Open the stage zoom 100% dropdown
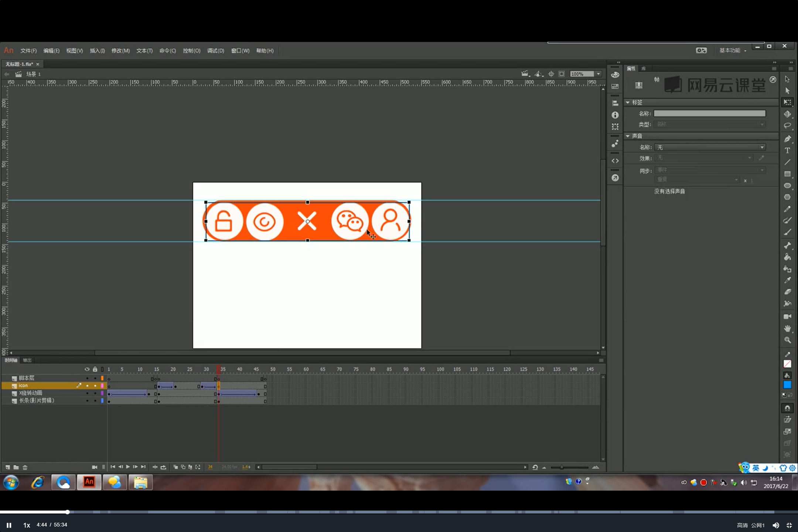 (598, 74)
